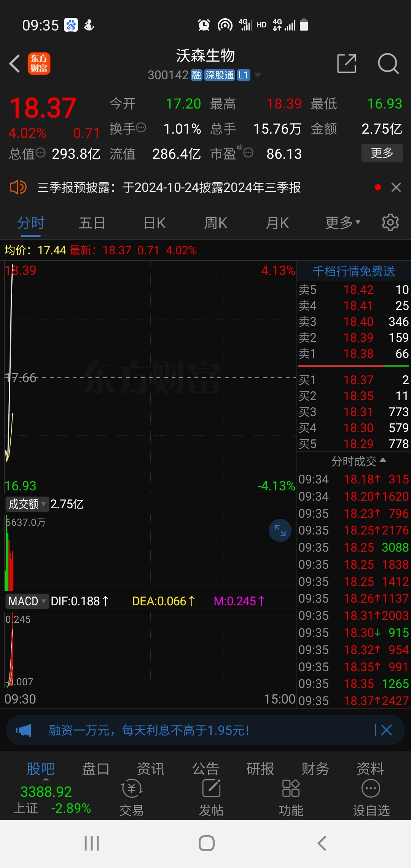Image resolution: width=411 pixels, height=868 pixels.
Task: Tap the speaker announcement icon
Action: click(18, 187)
